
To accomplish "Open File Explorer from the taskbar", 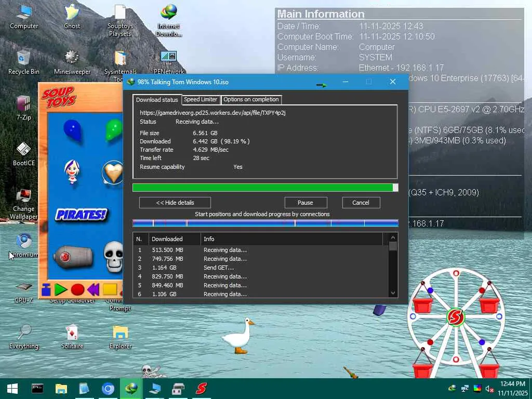I will click(61, 389).
